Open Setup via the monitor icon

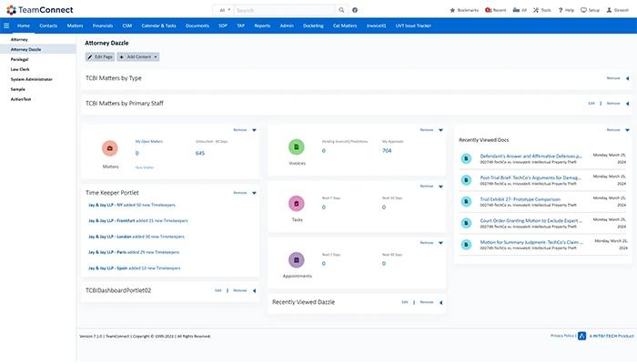click(x=583, y=10)
